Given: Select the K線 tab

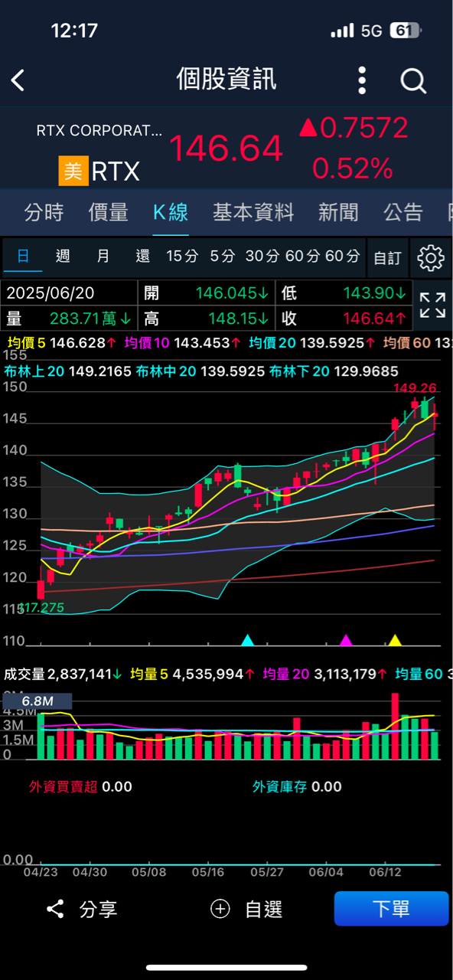Looking at the screenshot, I should [170, 212].
